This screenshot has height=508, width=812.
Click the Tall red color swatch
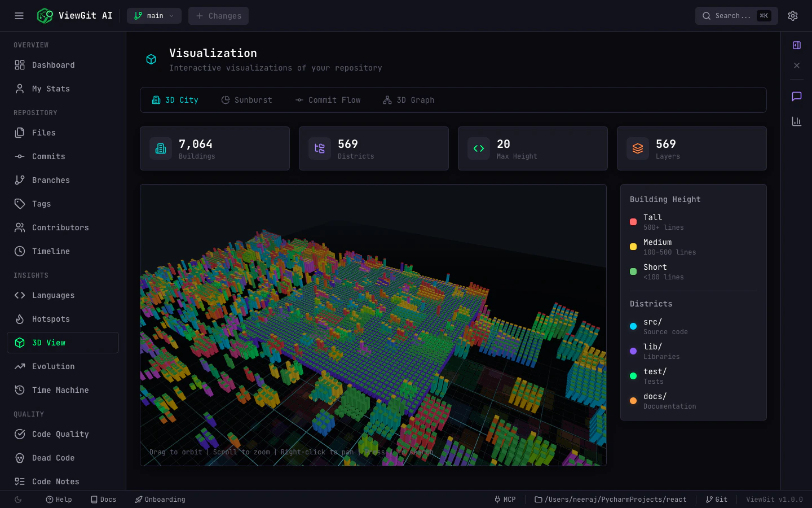633,222
